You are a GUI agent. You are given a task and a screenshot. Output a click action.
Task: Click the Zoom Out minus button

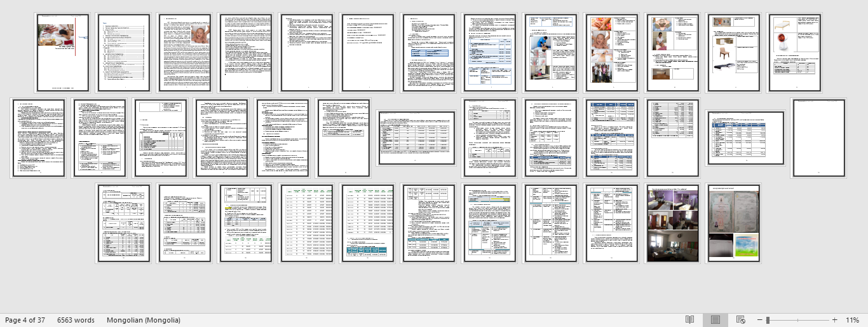click(x=759, y=320)
